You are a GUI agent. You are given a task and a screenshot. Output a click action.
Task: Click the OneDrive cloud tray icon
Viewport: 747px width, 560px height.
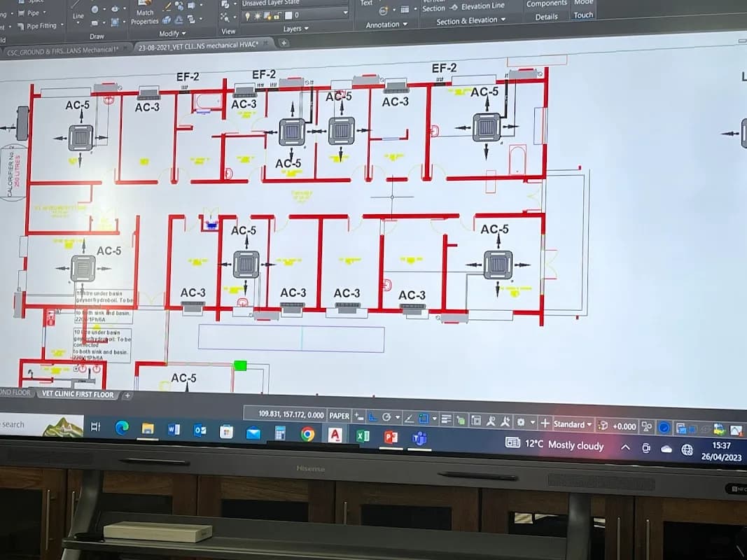666,449
